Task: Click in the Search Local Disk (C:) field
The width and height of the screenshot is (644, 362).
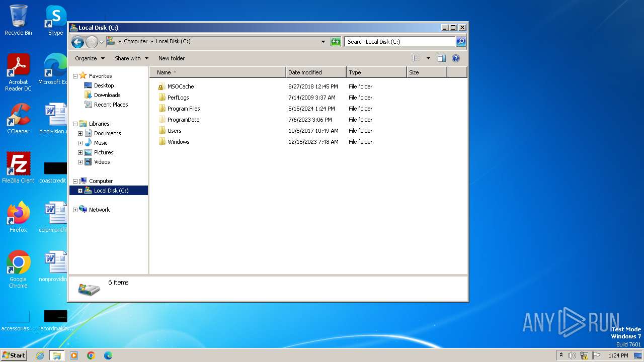Action: click(400, 42)
